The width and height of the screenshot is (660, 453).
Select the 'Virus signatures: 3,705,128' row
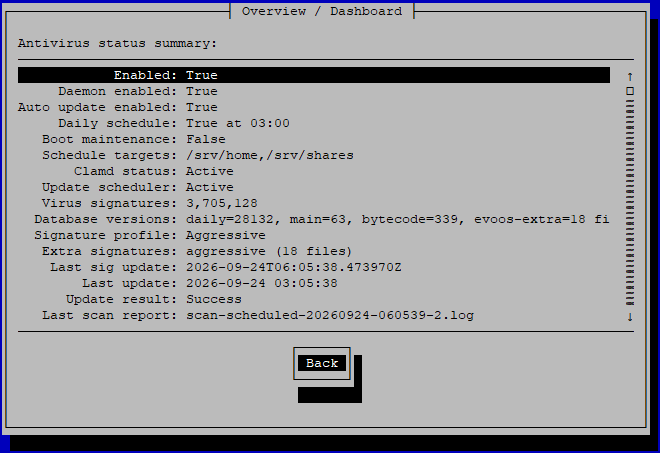tap(314, 203)
